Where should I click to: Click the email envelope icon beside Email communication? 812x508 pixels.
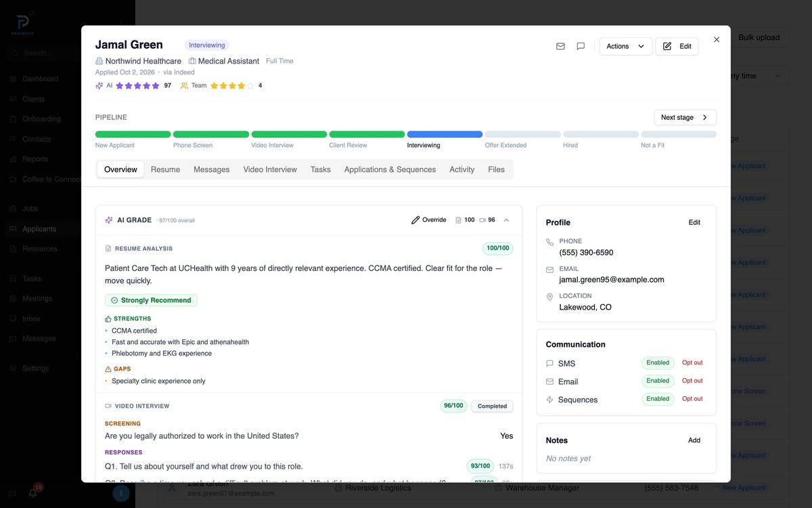point(549,381)
